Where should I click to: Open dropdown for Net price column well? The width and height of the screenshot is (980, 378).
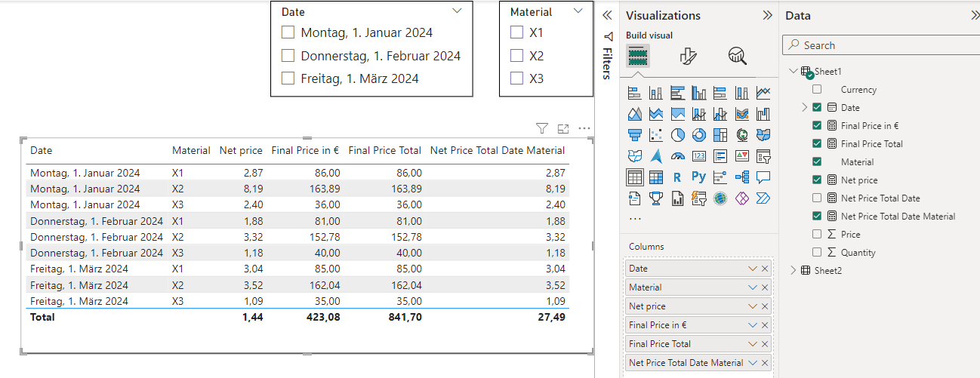753,306
